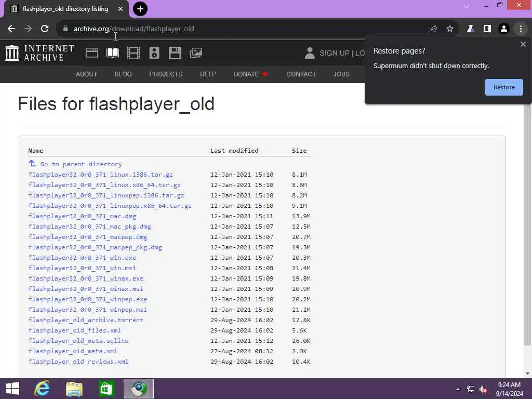The width and height of the screenshot is (532, 399).
Task: Open the browser profile icon
Action: (x=504, y=29)
